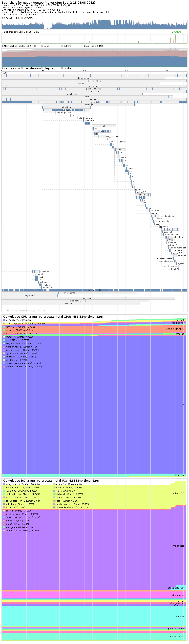Click 'flush-8:32 - 598(ms)' legend entry
Screen dimensions: 189x644
pos(20,491)
